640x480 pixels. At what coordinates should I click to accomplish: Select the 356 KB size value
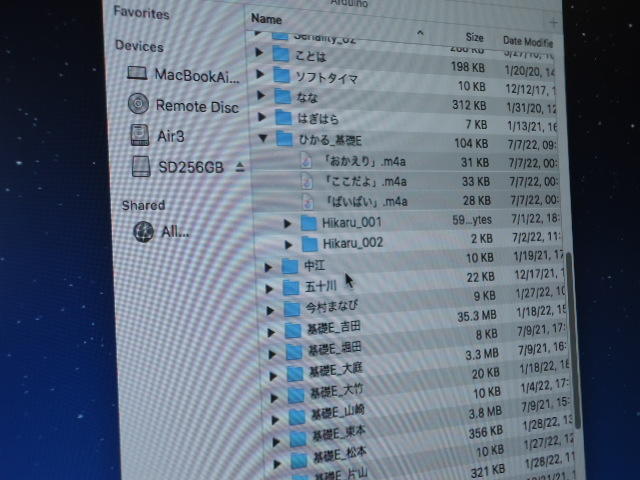tap(484, 432)
